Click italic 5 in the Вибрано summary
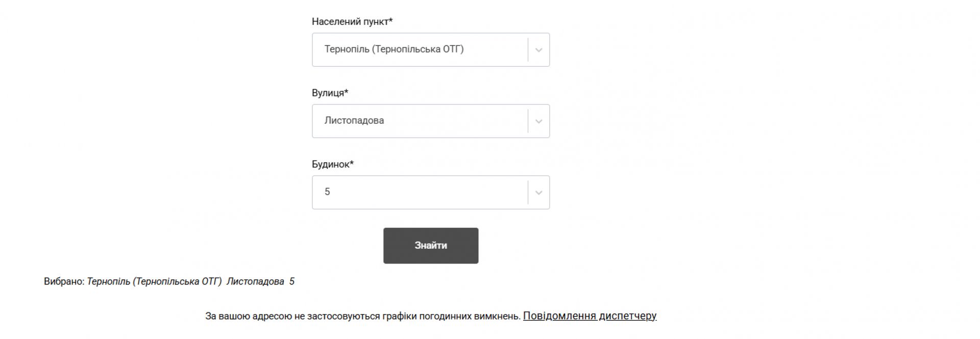This screenshot has width=980, height=339. [x=292, y=281]
